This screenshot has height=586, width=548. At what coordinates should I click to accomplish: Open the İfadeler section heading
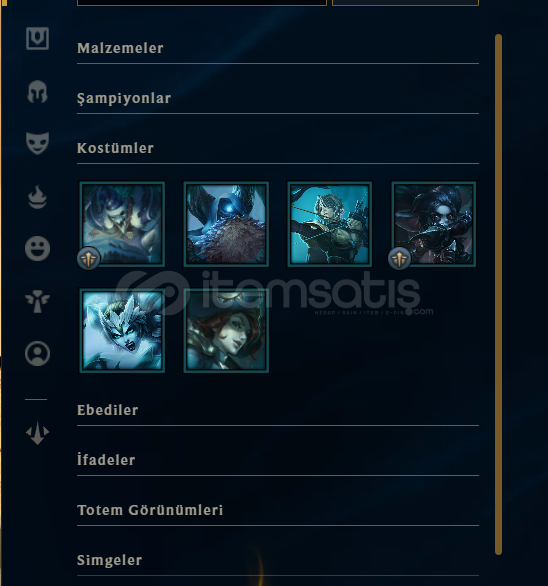tap(278, 460)
